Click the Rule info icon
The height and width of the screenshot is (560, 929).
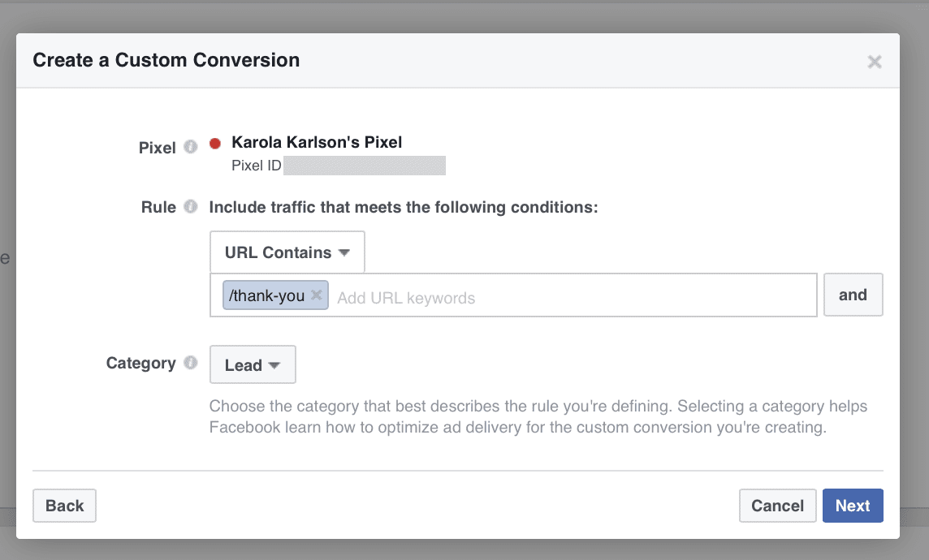click(191, 206)
